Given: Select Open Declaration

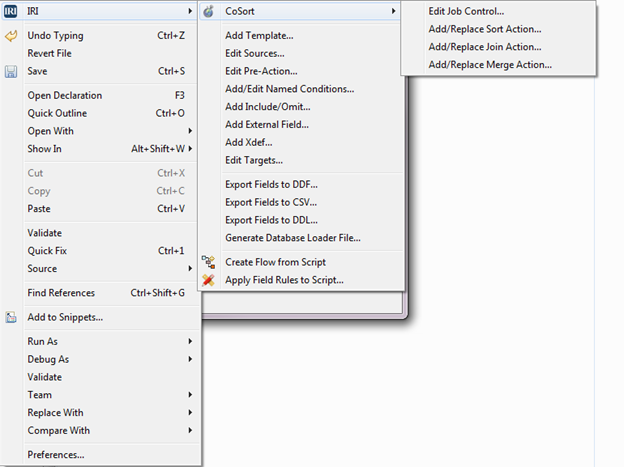Looking at the screenshot, I should click(101, 96).
